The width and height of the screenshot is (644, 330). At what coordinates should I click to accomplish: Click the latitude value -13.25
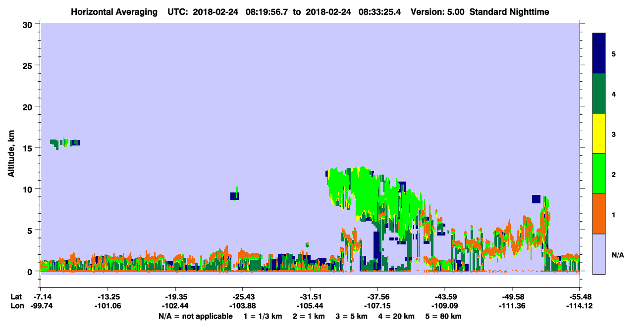[107, 297]
